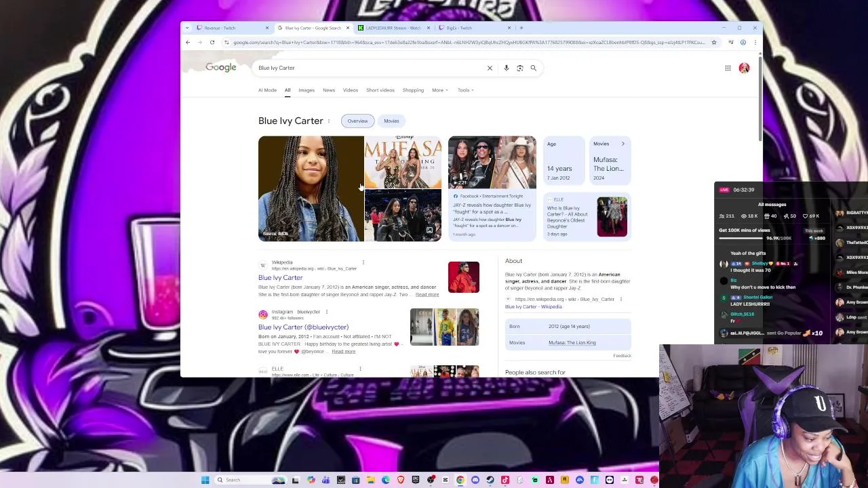Open Brave browser from taskbar
Viewport: 868px width, 488px height.
click(401, 480)
